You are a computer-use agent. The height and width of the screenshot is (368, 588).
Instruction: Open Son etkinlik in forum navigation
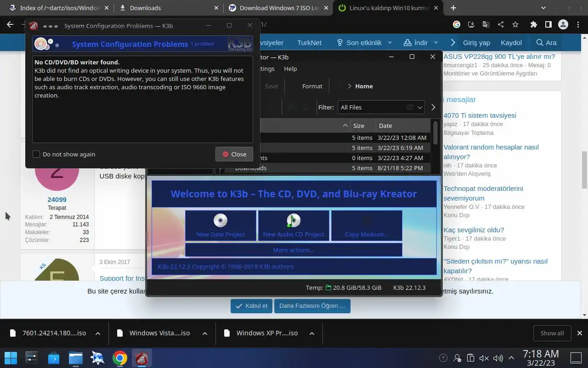click(359, 42)
